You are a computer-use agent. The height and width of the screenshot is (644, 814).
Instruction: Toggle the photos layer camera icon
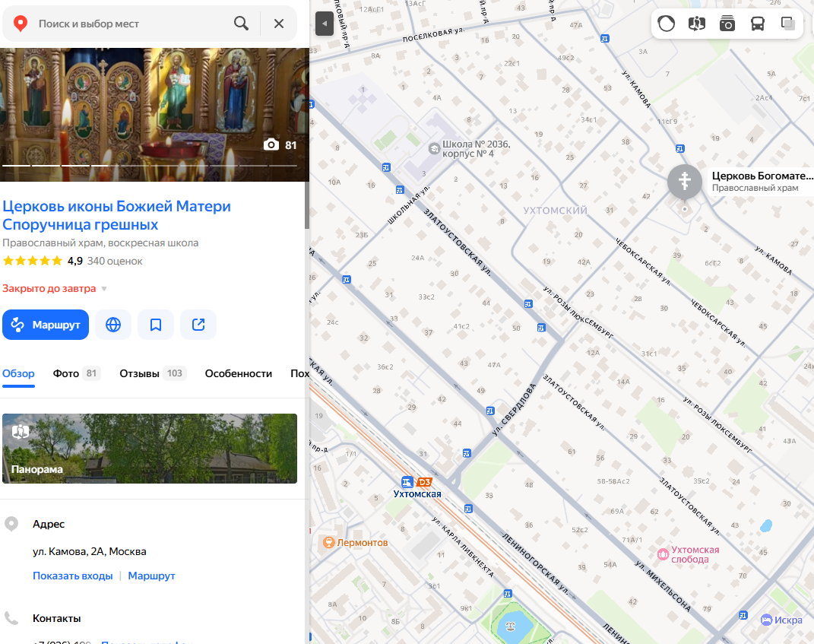727,24
